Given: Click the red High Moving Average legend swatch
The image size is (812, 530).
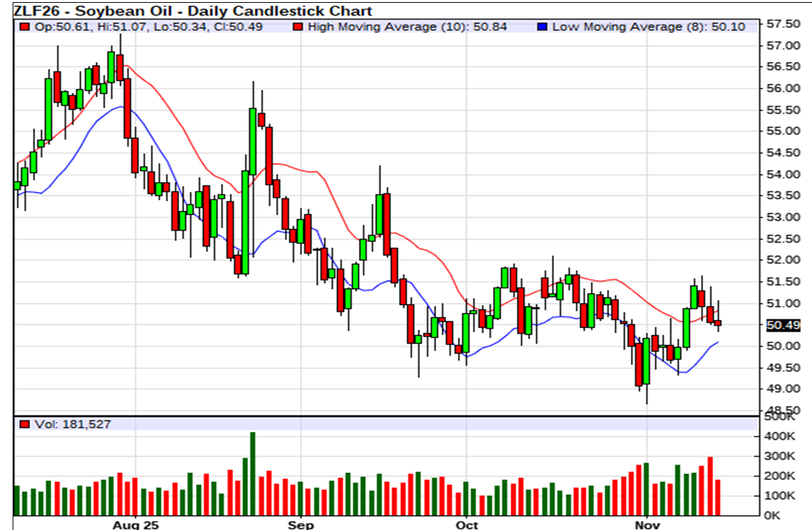Looking at the screenshot, I should 298,27.
